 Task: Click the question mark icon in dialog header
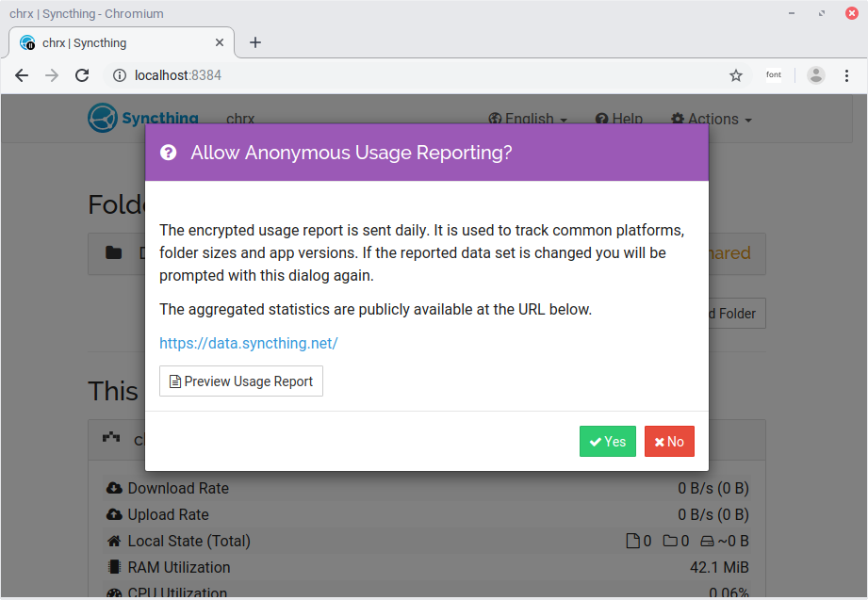[x=169, y=153]
